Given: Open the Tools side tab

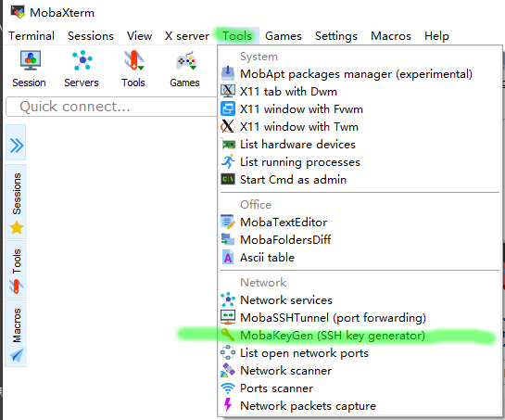Looking at the screenshot, I should point(16,270).
